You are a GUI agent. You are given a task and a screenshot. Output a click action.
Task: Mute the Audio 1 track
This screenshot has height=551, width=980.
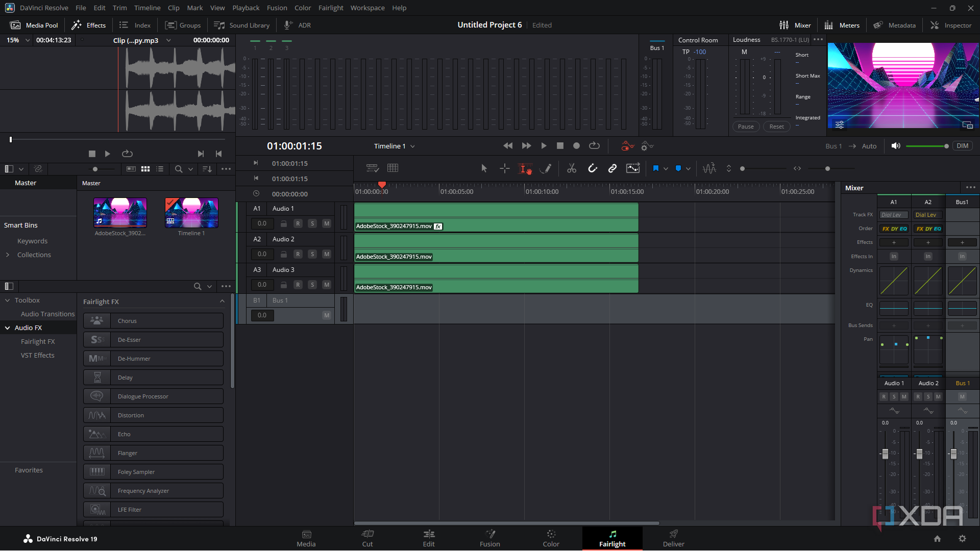click(327, 223)
